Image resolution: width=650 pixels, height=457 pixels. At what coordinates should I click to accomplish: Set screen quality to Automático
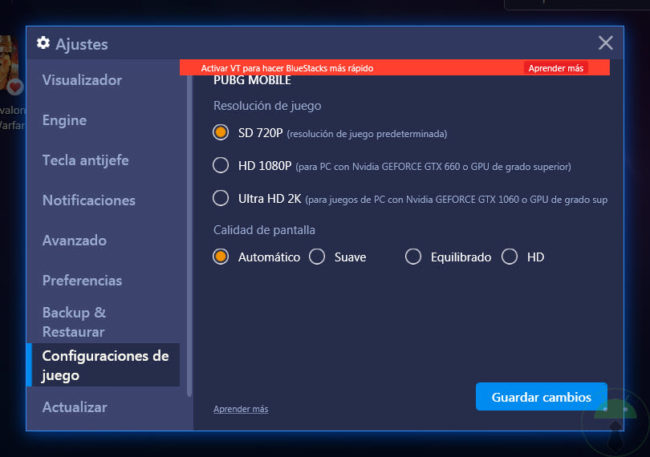pyautogui.click(x=221, y=257)
